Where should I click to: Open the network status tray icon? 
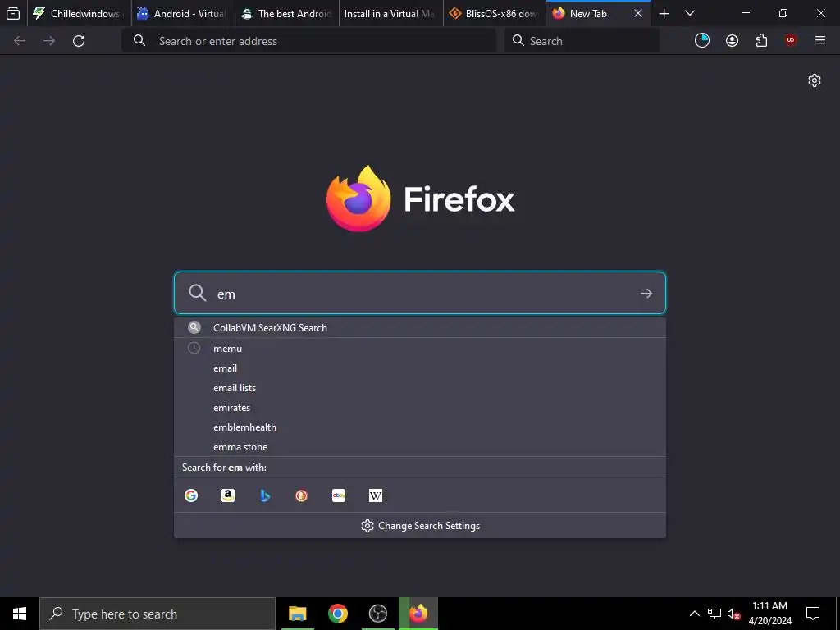tap(714, 614)
